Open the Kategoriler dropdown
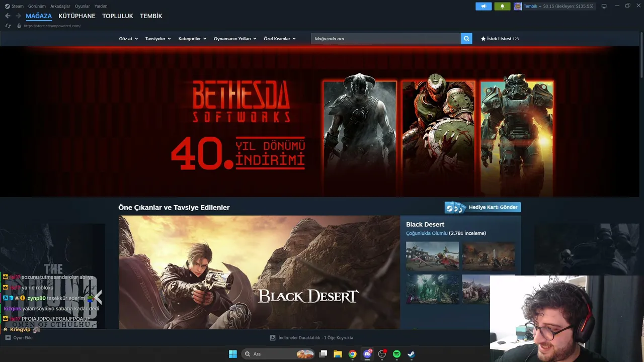644x362 pixels. click(192, 39)
